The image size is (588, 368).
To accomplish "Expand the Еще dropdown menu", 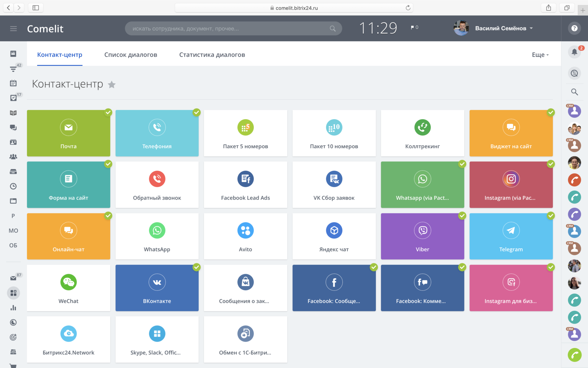I will point(540,55).
